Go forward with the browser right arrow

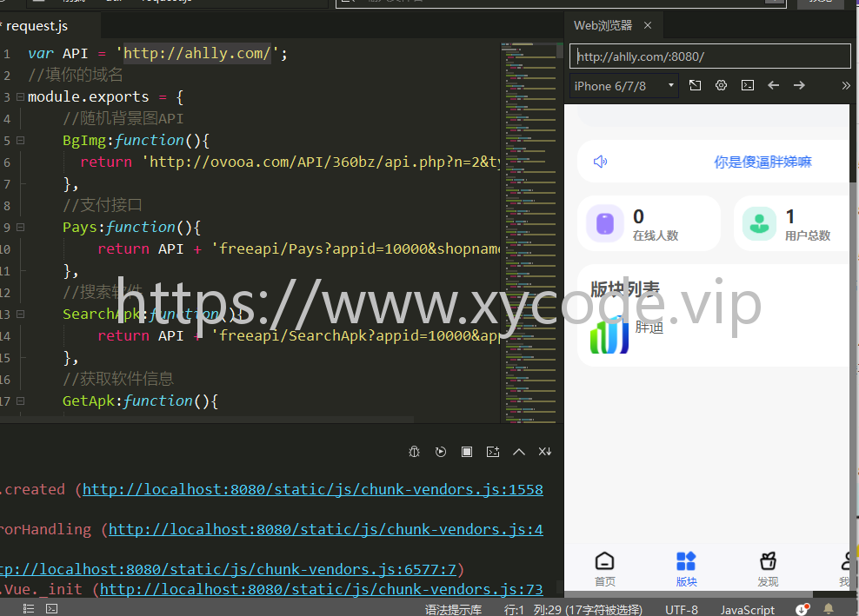click(x=799, y=85)
